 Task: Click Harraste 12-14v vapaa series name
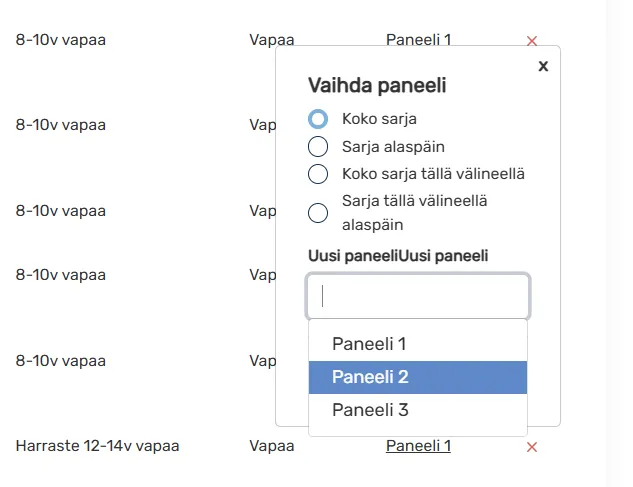(97, 446)
